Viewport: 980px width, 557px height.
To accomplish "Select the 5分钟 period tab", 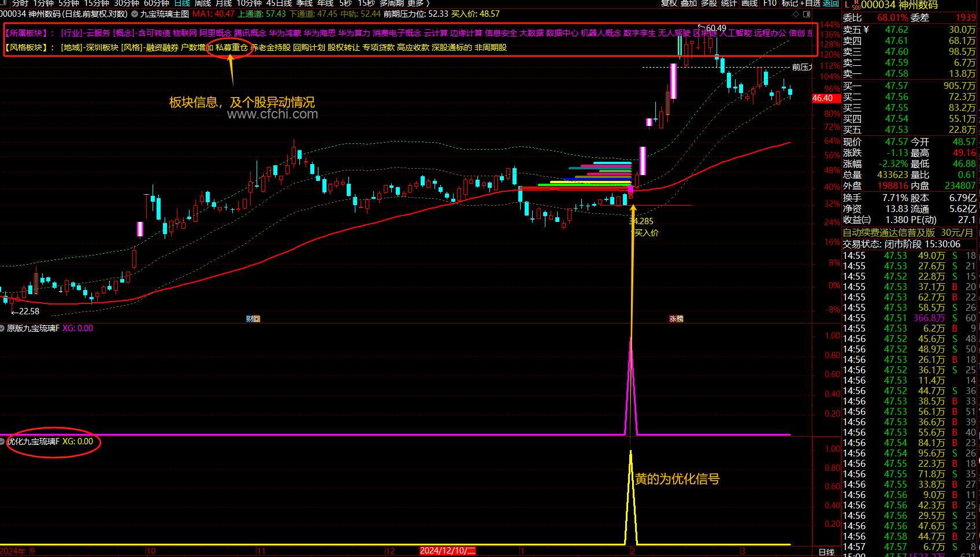I will [69, 3].
